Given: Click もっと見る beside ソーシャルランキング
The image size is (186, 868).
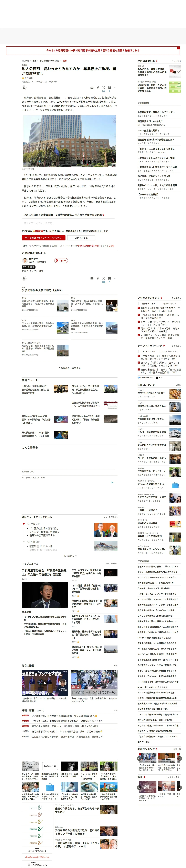Looking at the screenshot, I should 176,346.
